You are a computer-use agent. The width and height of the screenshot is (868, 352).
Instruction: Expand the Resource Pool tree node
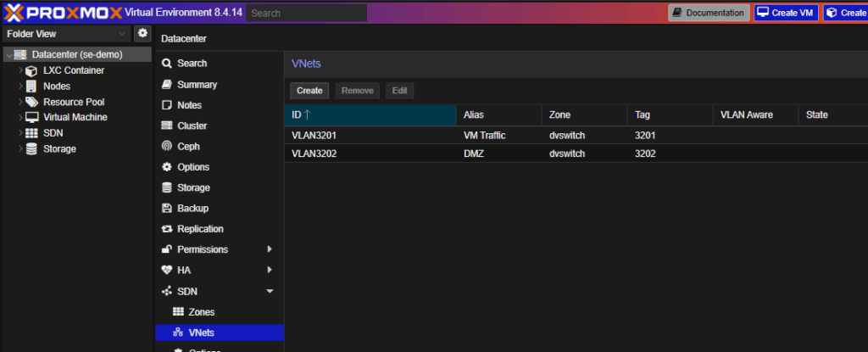tap(21, 102)
